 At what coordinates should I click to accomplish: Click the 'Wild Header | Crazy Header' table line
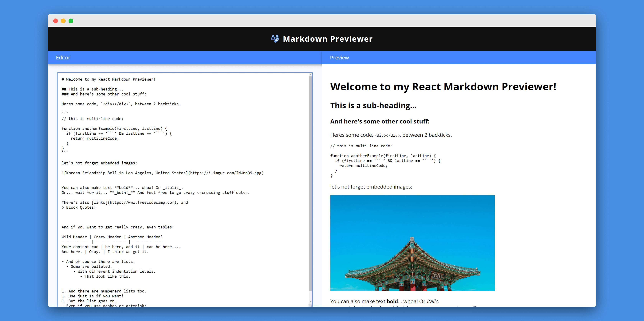tap(112, 237)
